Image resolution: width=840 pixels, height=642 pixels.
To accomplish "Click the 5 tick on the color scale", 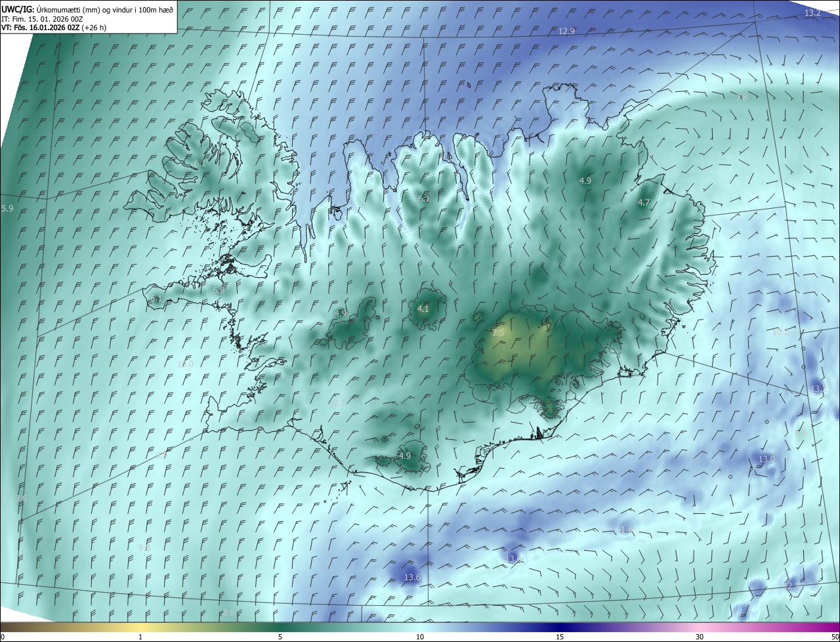I will tap(280, 637).
